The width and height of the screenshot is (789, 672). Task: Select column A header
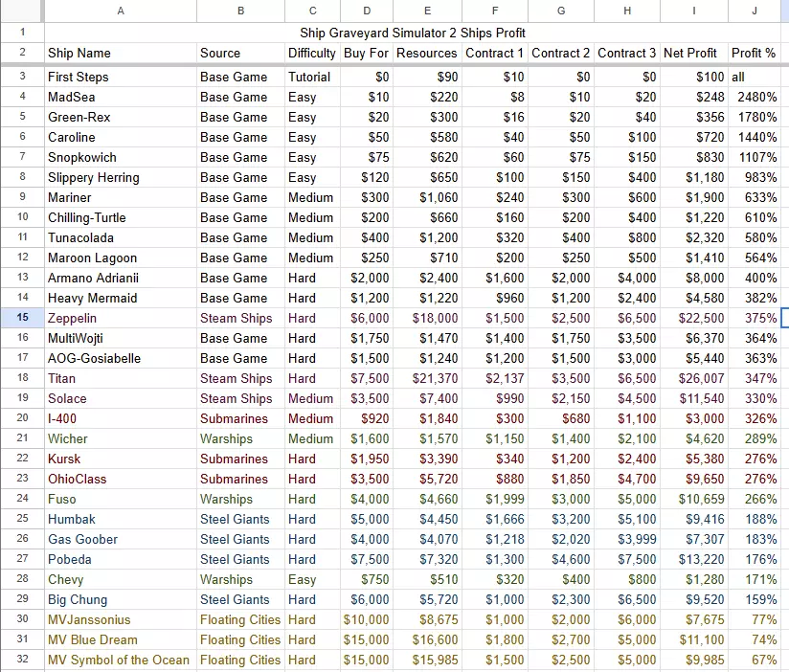pyautogui.click(x=121, y=11)
